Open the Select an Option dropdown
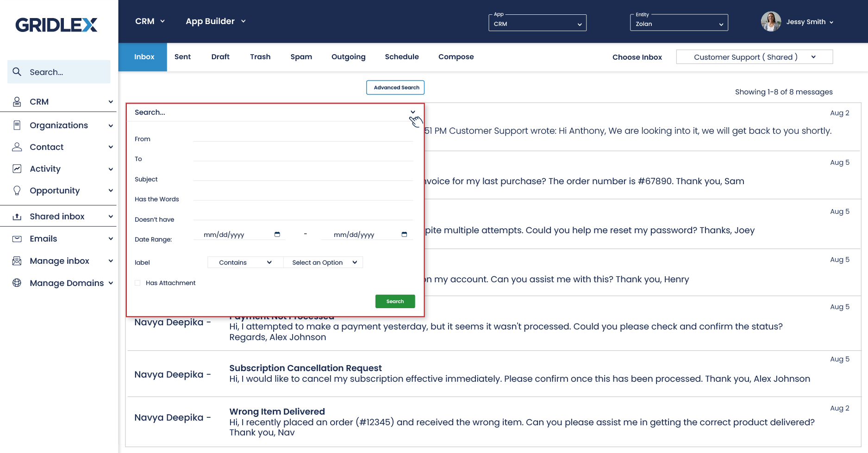Viewport: 868px width, 453px height. coord(324,262)
